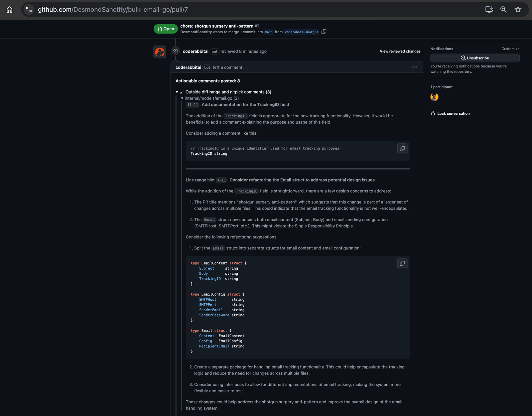Click the eye review icon beside coderabbitai
This screenshot has width=532, height=416.
coord(176,51)
